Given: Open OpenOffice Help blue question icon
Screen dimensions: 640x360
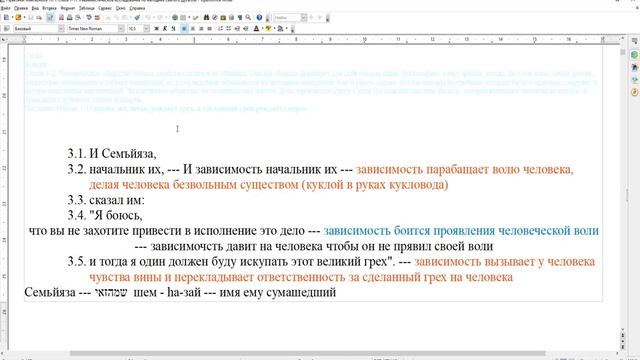Looking at the screenshot, I should pos(259,18).
